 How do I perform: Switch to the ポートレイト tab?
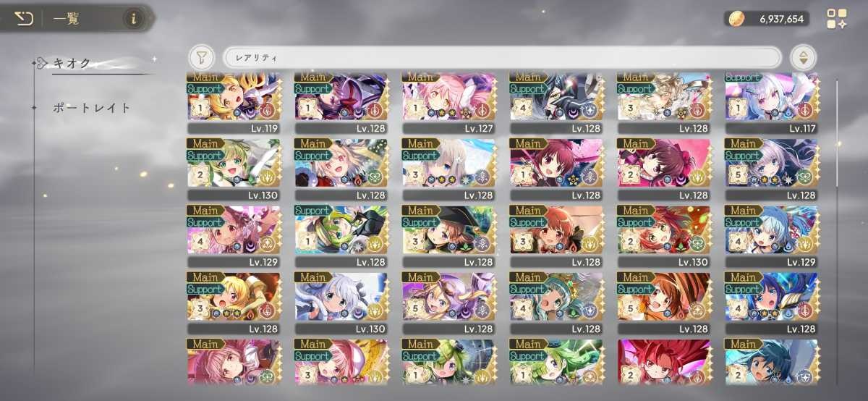coord(91,108)
